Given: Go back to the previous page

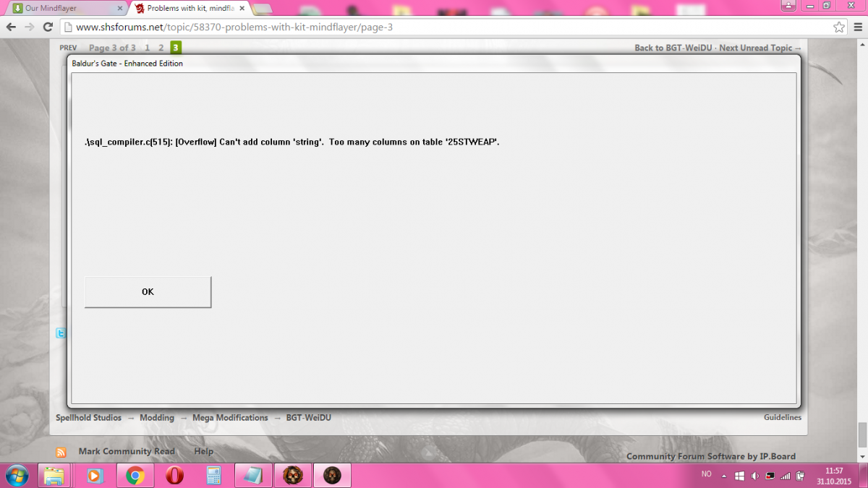Looking at the screenshot, I should pyautogui.click(x=11, y=27).
